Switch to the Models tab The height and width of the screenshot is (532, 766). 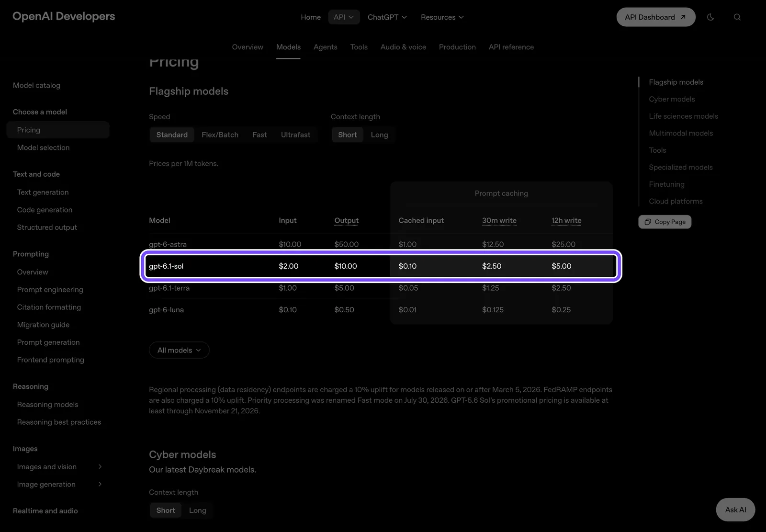[288, 47]
